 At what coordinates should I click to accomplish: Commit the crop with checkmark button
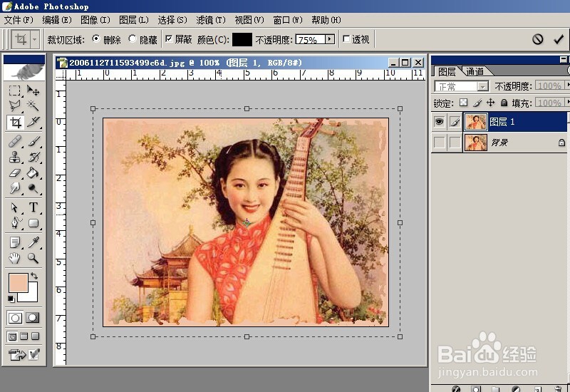tap(559, 39)
